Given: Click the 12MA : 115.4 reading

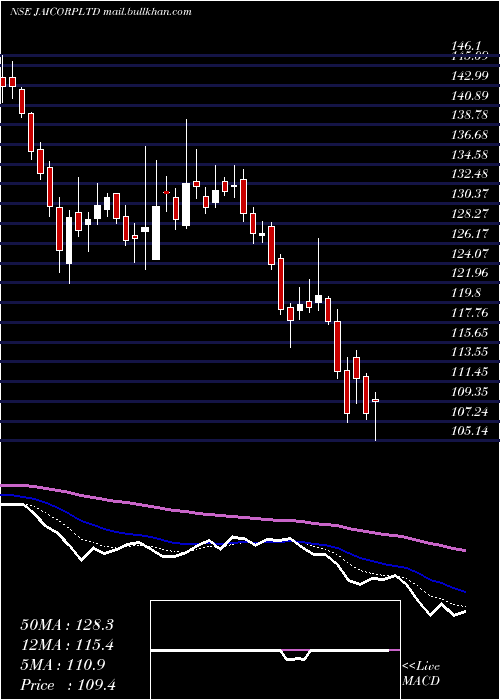Looking at the screenshot, I should (x=67, y=645).
